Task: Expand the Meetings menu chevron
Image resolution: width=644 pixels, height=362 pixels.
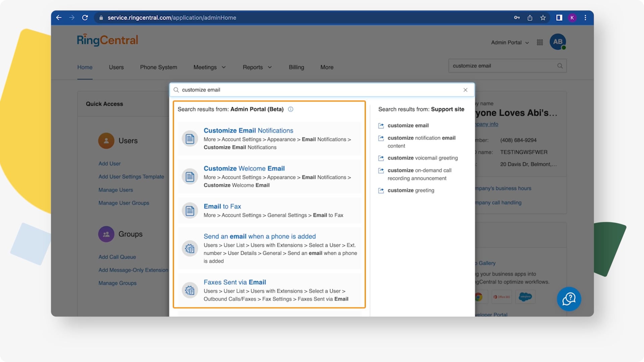Action: 224,67
